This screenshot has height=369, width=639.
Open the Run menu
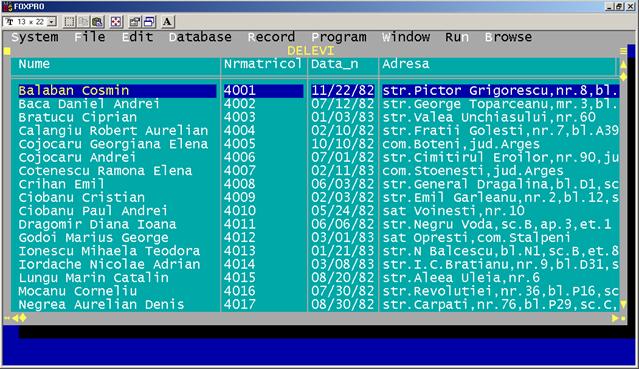(457, 37)
